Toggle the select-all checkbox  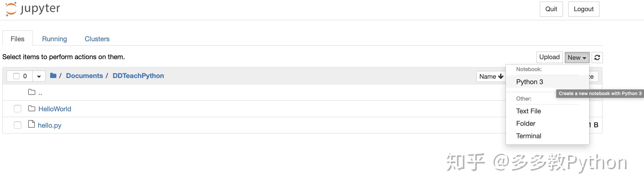point(16,76)
